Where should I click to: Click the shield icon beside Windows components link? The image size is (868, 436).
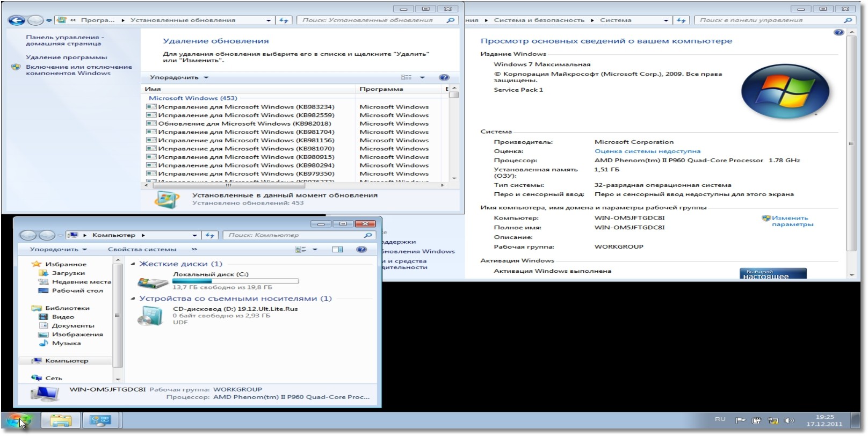click(16, 68)
